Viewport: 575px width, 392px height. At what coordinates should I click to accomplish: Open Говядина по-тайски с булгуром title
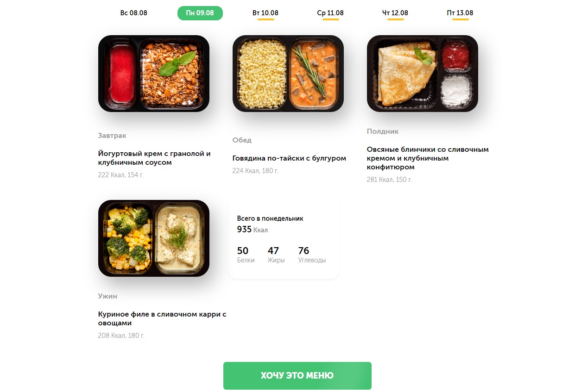tap(289, 158)
